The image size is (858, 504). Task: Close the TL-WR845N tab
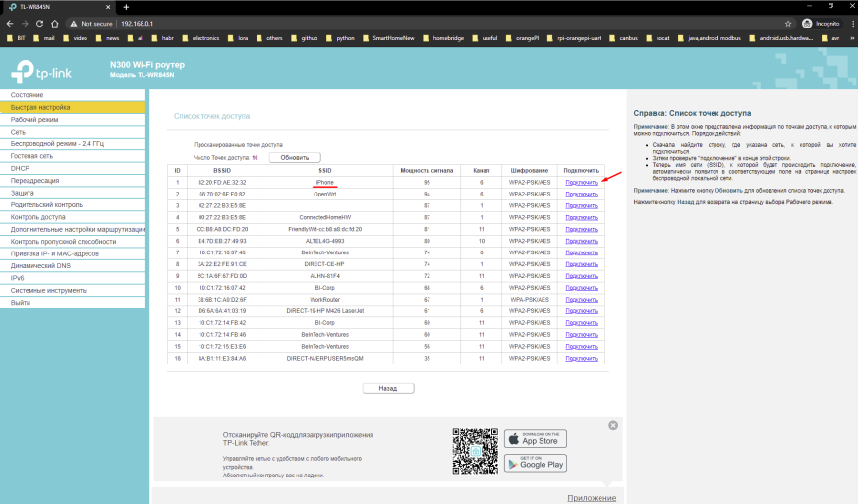(108, 7)
